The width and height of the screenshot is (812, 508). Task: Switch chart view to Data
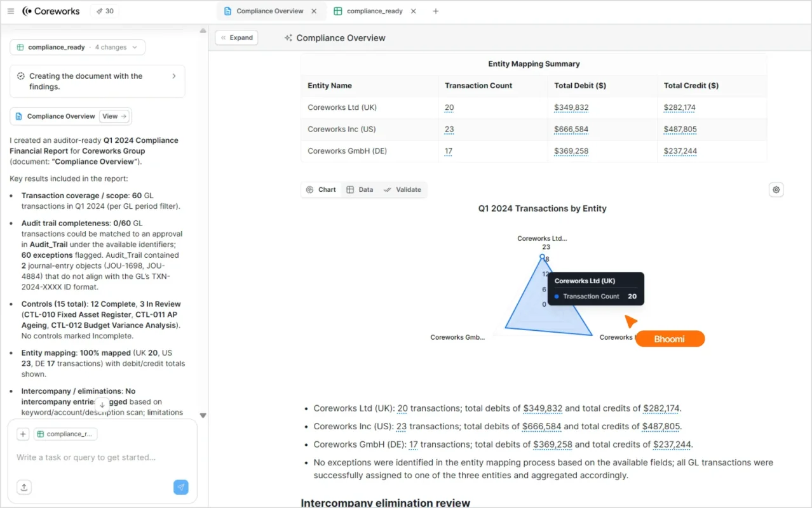point(360,189)
